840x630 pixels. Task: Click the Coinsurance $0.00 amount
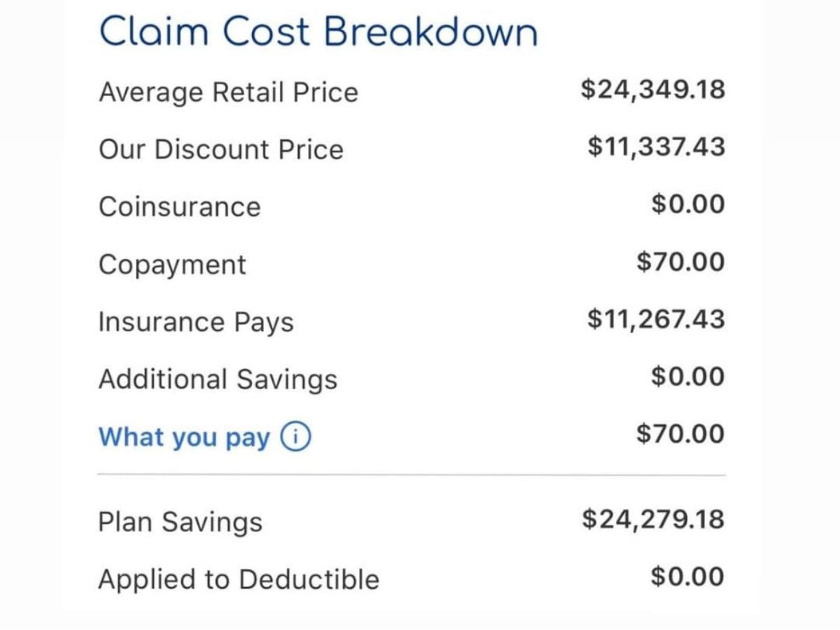pos(687,204)
